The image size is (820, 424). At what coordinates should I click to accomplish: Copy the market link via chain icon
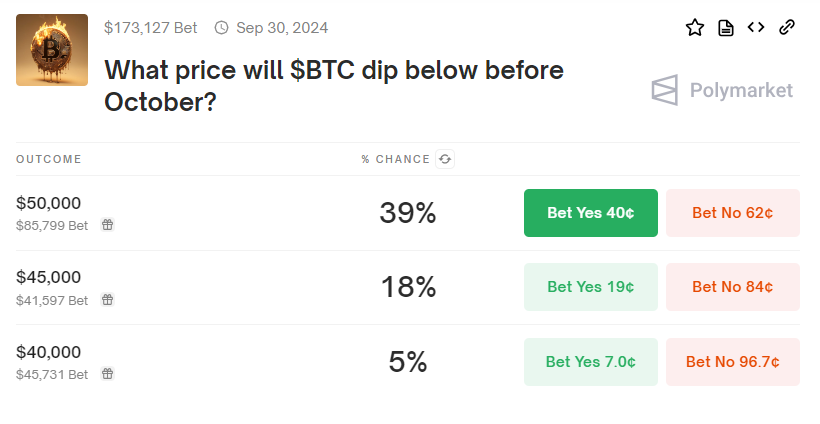787,27
